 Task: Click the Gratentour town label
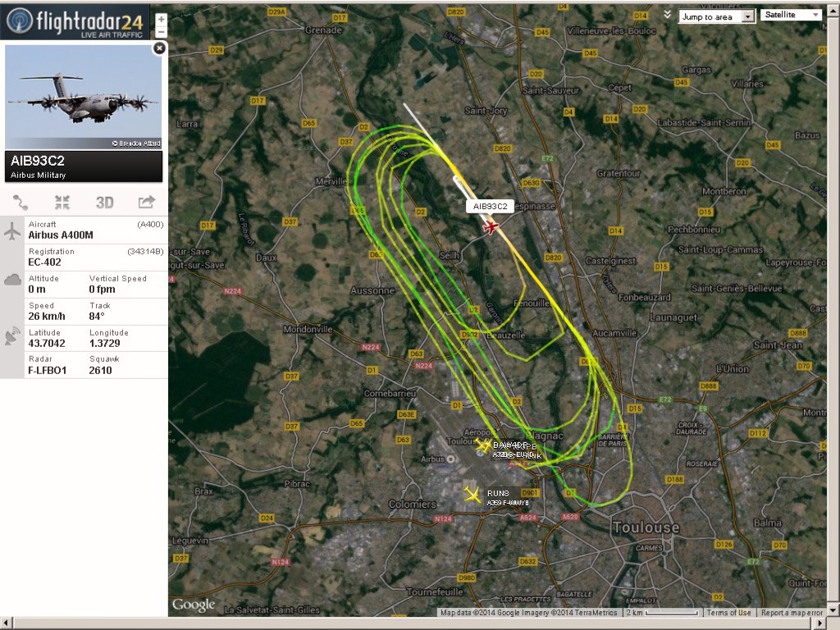(619, 174)
